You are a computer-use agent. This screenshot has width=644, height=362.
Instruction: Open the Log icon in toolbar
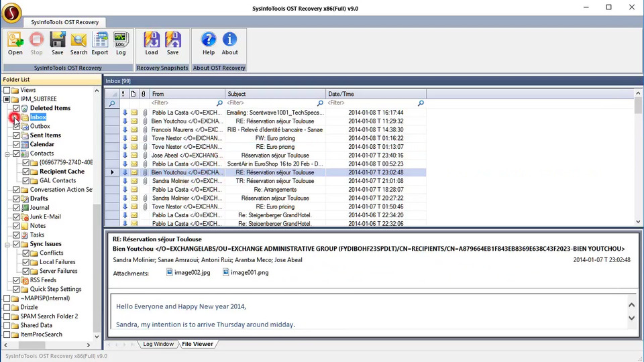[x=121, y=44]
